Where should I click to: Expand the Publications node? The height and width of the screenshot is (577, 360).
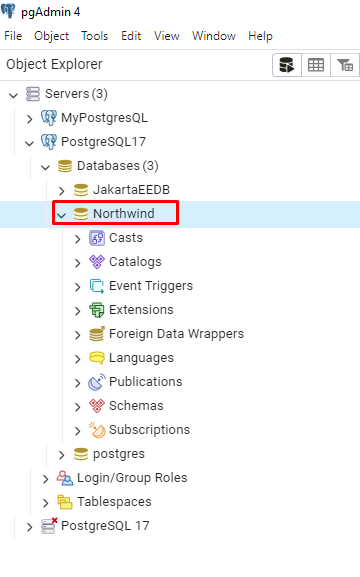[78, 383]
